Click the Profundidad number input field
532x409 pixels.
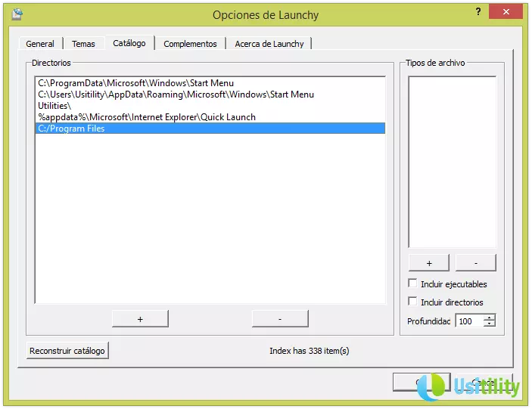coord(468,321)
